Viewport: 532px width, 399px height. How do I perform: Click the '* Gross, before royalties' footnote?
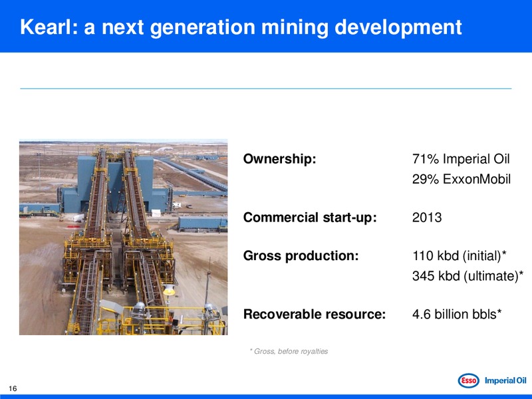(289, 352)
